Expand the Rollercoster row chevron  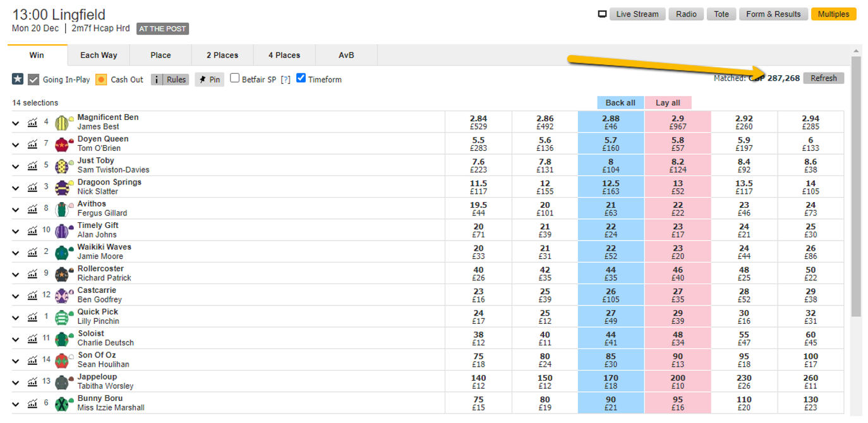(16, 274)
